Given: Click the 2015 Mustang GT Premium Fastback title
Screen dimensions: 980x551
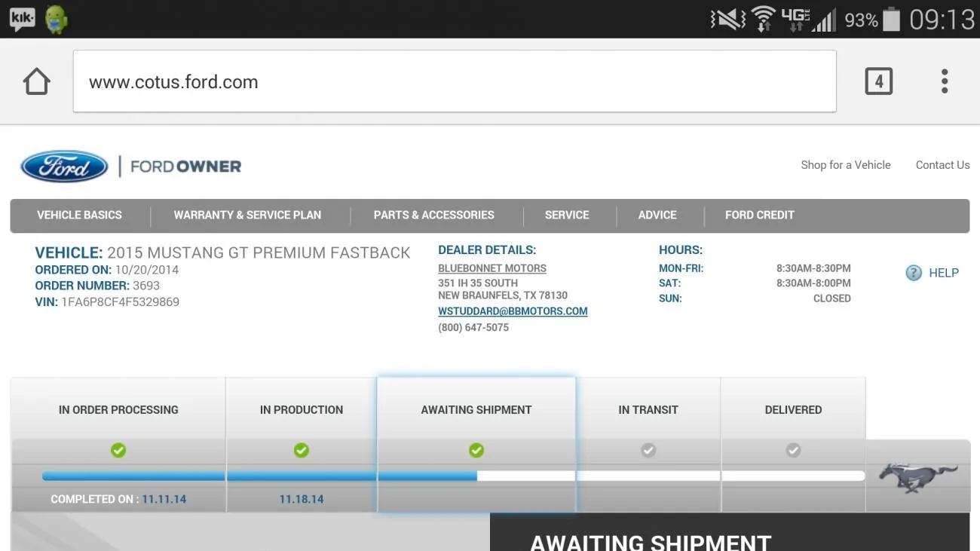Looking at the screenshot, I should point(259,253).
